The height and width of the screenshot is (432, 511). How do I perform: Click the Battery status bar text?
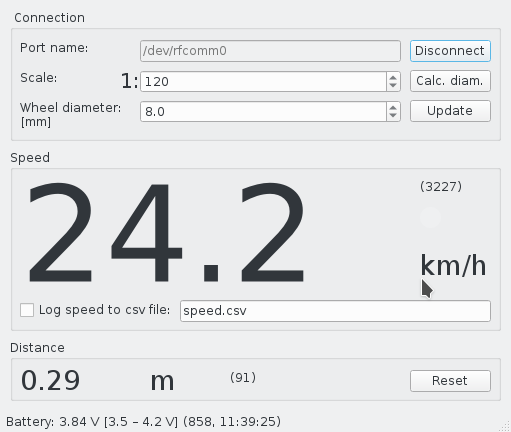[143, 422]
